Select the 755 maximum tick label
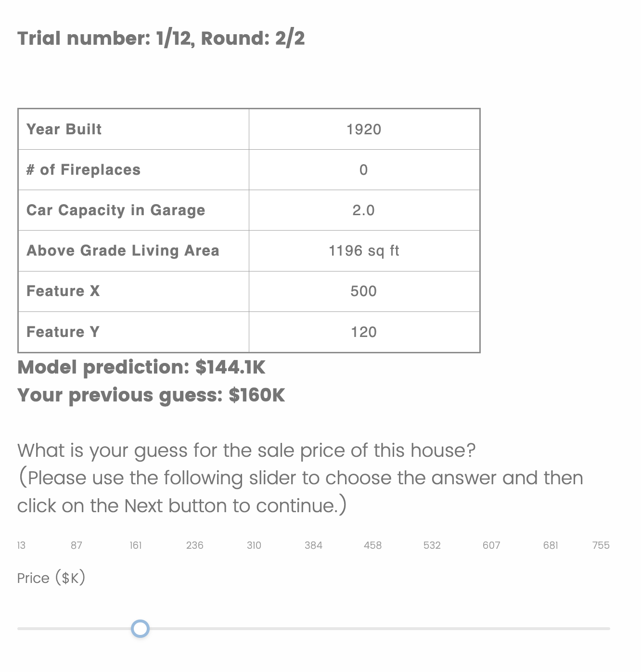The image size is (641, 672). [601, 545]
